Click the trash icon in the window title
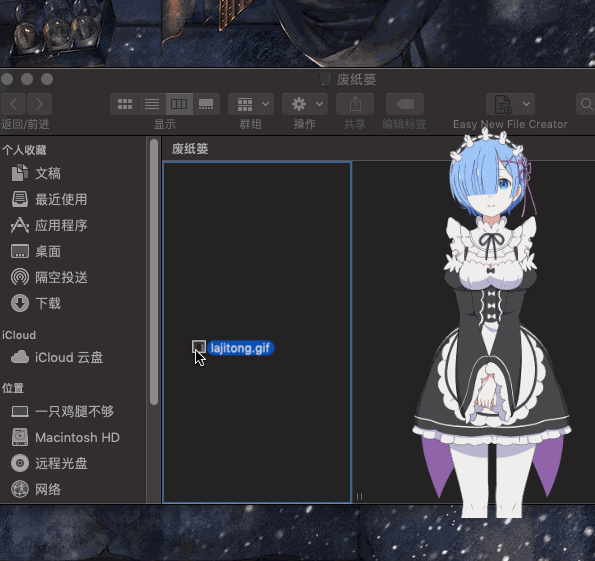The image size is (595, 561). pyautogui.click(x=325, y=79)
